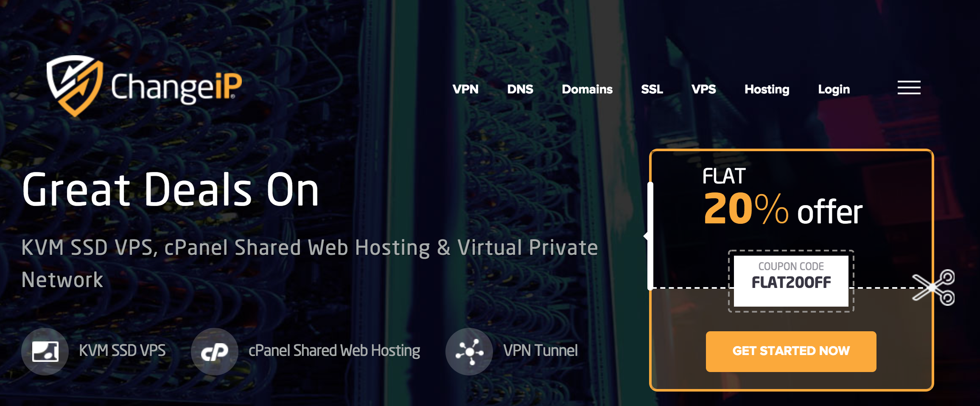The width and height of the screenshot is (980, 406).
Task: Click the cPanel round icon
Action: (214, 351)
